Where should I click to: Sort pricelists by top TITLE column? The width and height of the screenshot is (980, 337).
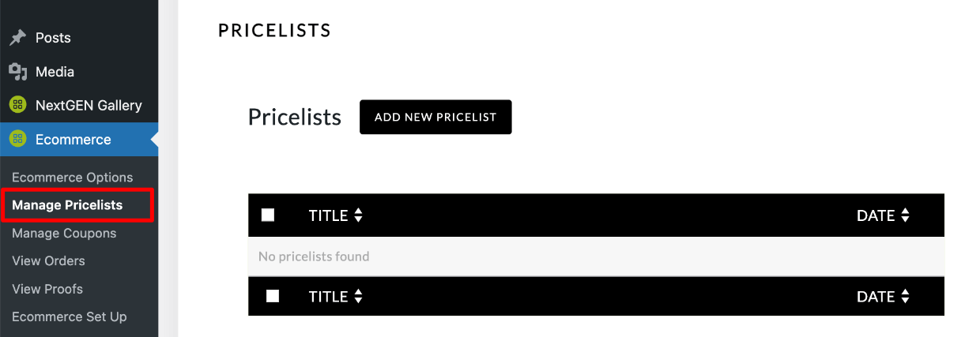point(328,215)
